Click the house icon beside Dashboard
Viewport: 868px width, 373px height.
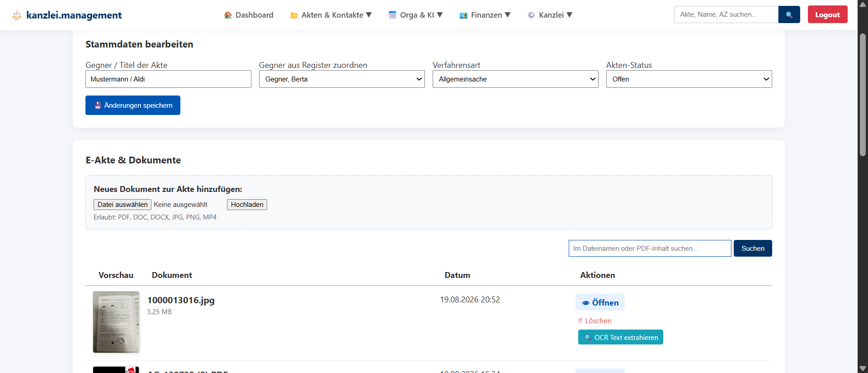[228, 15]
